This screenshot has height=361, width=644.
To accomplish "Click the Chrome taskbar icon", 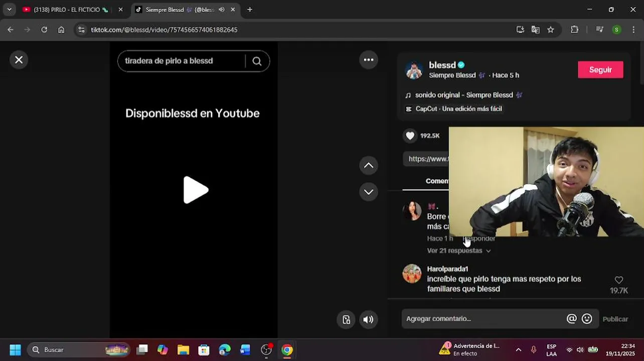I will [x=287, y=349].
